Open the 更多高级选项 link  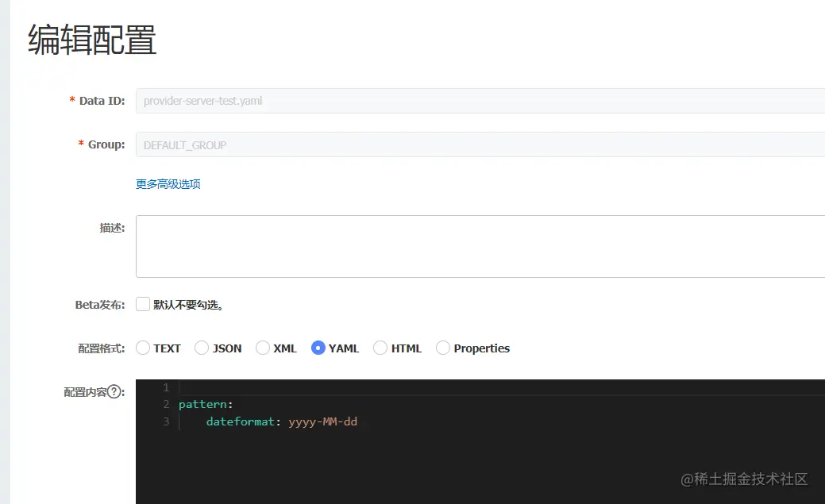point(168,184)
